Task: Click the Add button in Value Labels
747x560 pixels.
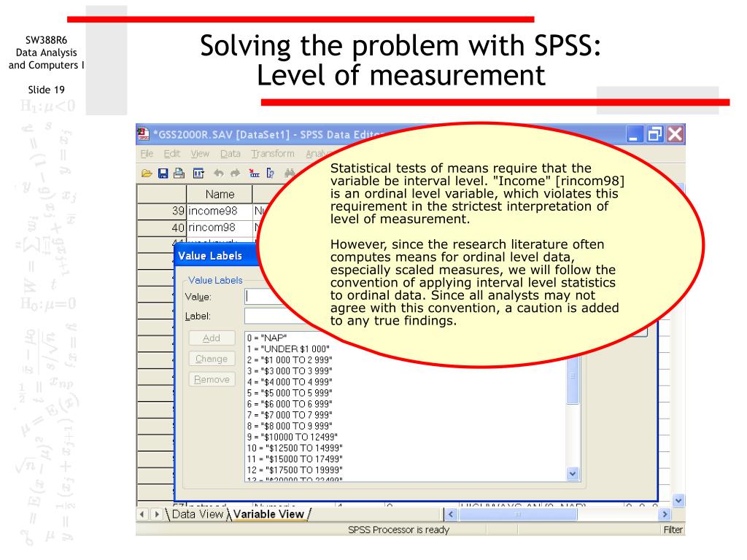Action: pyautogui.click(x=212, y=338)
